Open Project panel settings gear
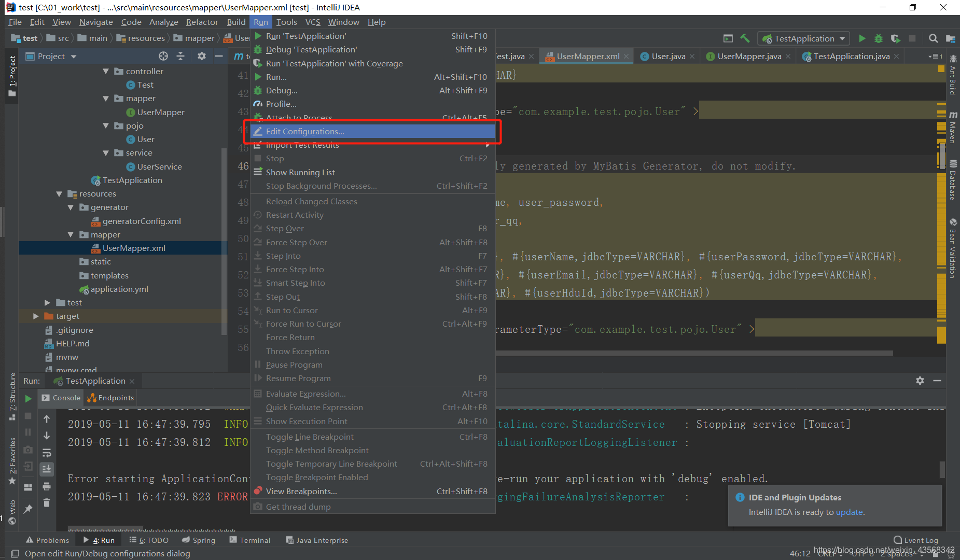This screenshot has height=560, width=960. tap(202, 56)
